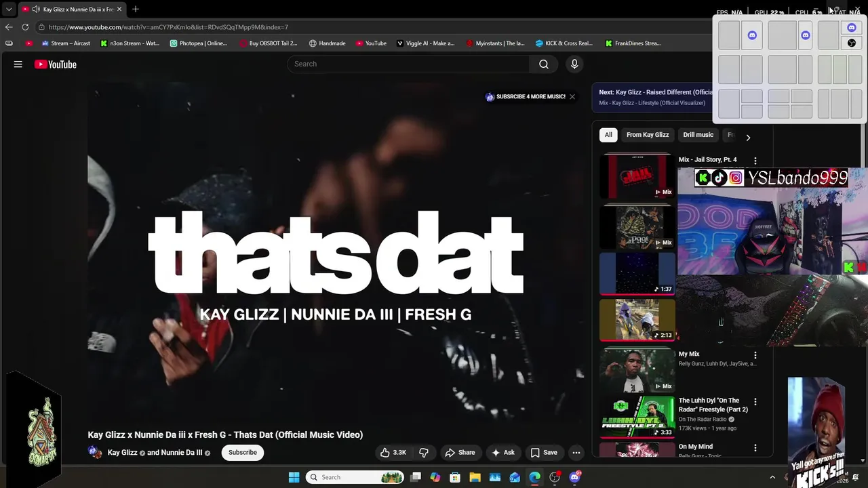
Task: Click the Share button
Action: tap(460, 452)
